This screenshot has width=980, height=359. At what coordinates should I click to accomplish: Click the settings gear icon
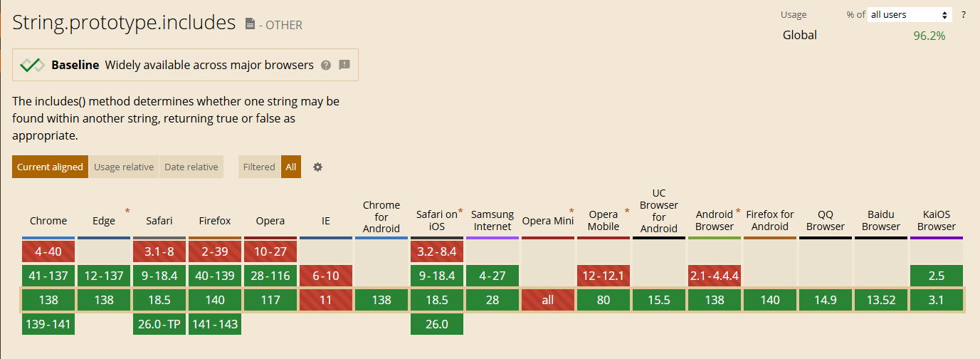point(318,167)
